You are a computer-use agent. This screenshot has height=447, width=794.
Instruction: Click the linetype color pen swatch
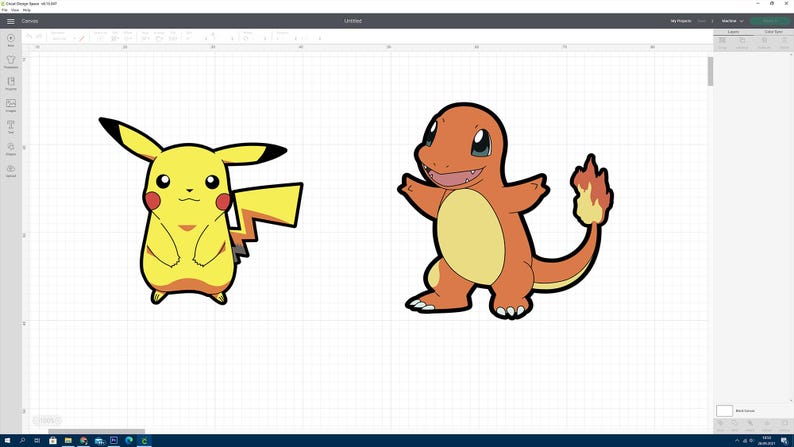(x=82, y=38)
